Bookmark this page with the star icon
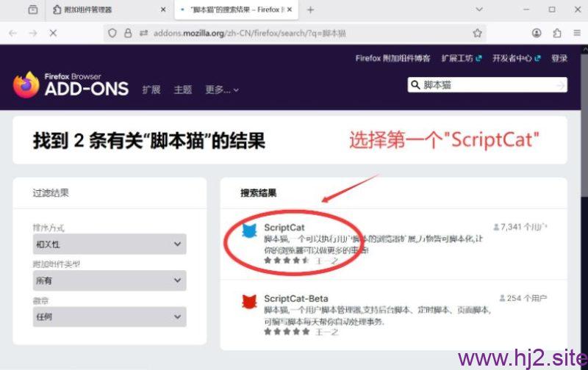The width and height of the screenshot is (588, 370). tap(477, 33)
